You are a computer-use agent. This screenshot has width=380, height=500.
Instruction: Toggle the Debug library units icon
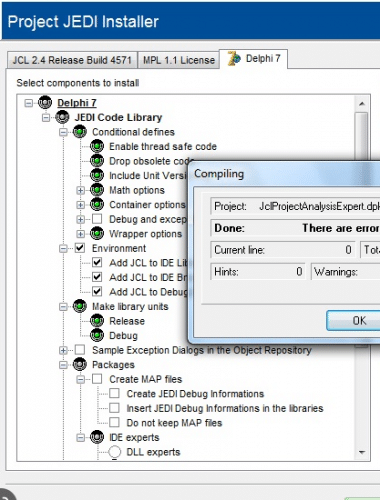click(97, 335)
